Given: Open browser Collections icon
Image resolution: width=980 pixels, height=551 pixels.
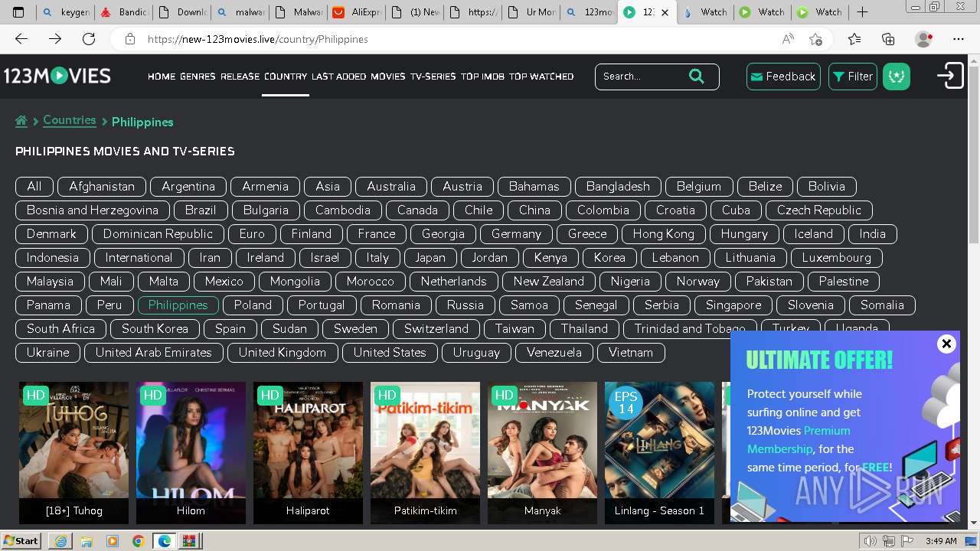Looking at the screenshot, I should point(888,39).
